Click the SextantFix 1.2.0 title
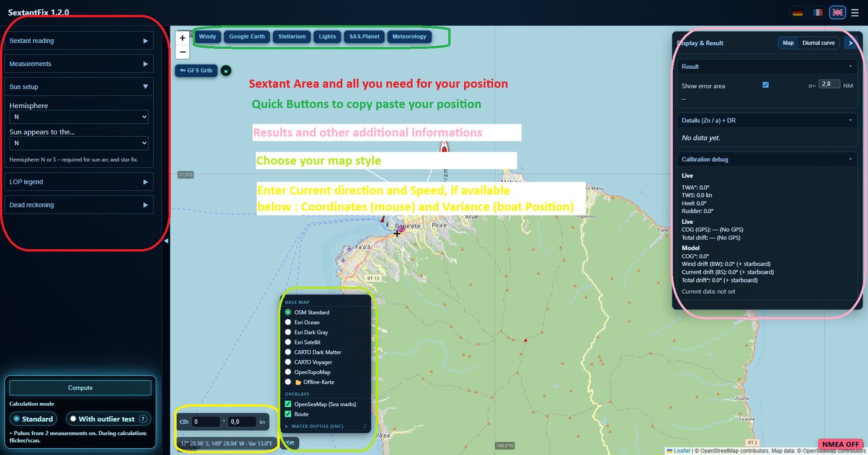Viewport: 868px width, 455px height. pyautogui.click(x=38, y=12)
